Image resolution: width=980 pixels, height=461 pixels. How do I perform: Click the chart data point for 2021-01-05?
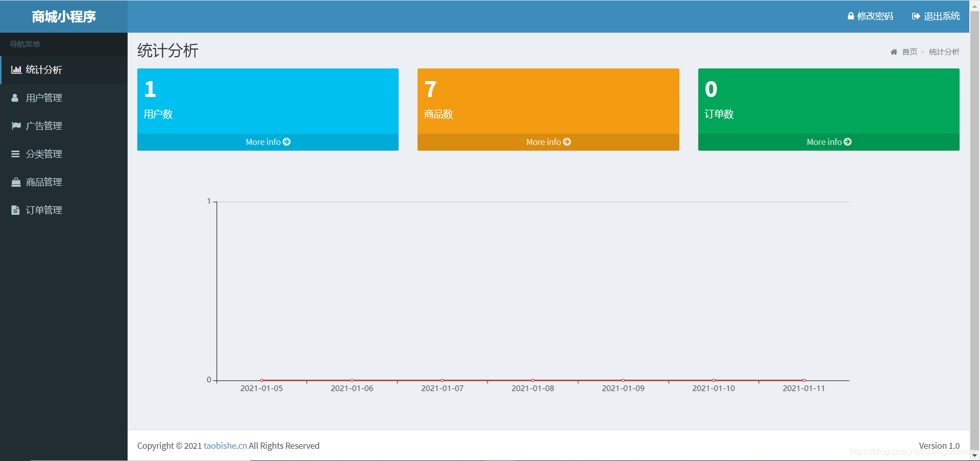(261, 380)
